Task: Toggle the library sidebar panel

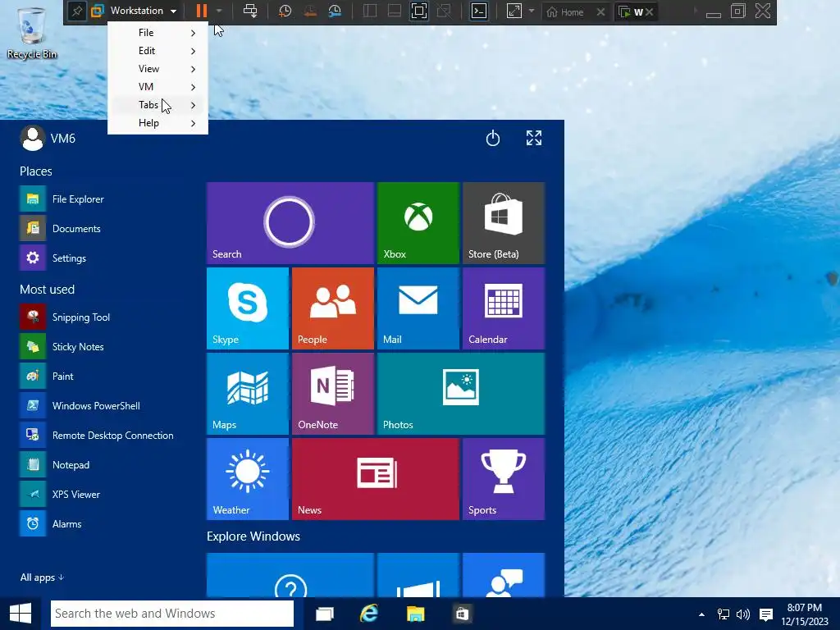Action: click(370, 11)
